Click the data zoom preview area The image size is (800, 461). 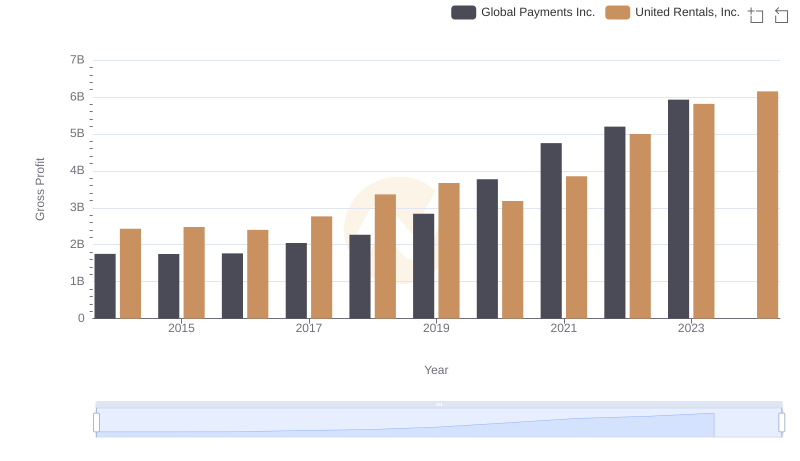click(x=439, y=422)
